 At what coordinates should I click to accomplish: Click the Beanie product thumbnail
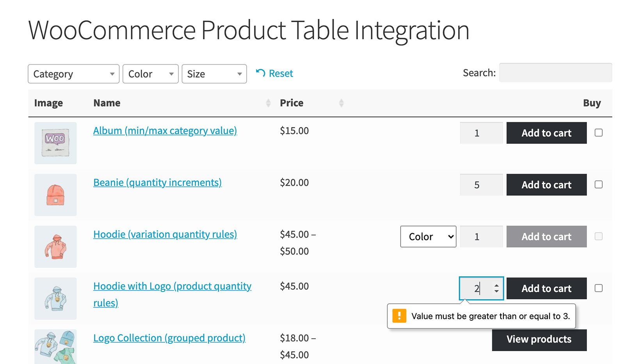[x=55, y=195]
